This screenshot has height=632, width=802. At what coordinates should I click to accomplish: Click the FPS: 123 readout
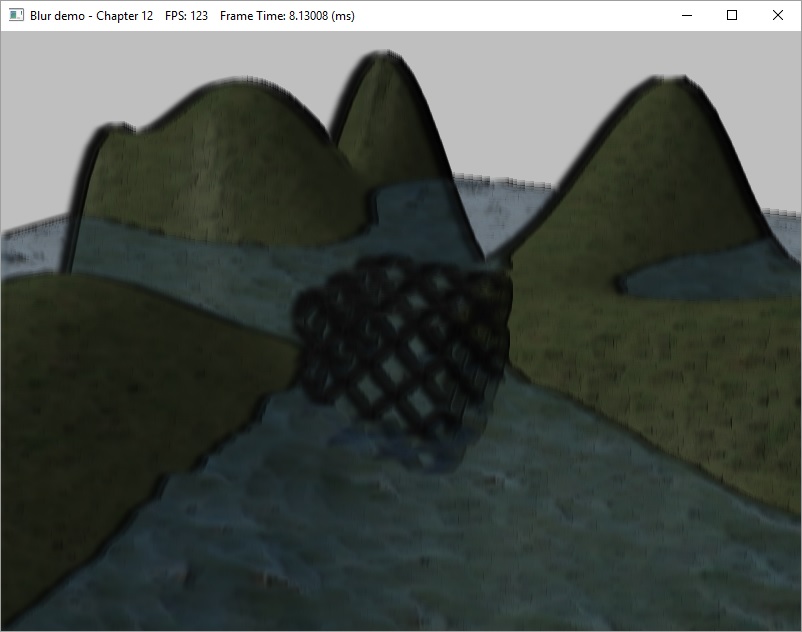pyautogui.click(x=186, y=16)
